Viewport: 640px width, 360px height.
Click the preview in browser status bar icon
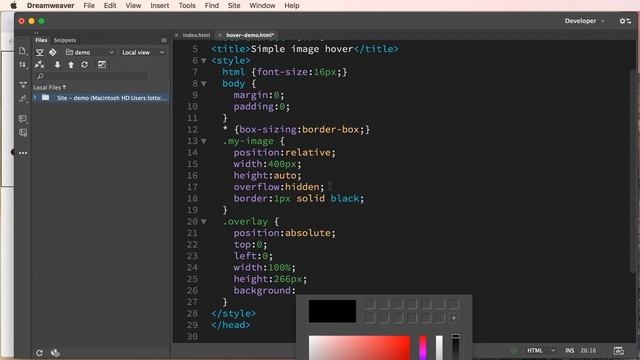[618, 350]
